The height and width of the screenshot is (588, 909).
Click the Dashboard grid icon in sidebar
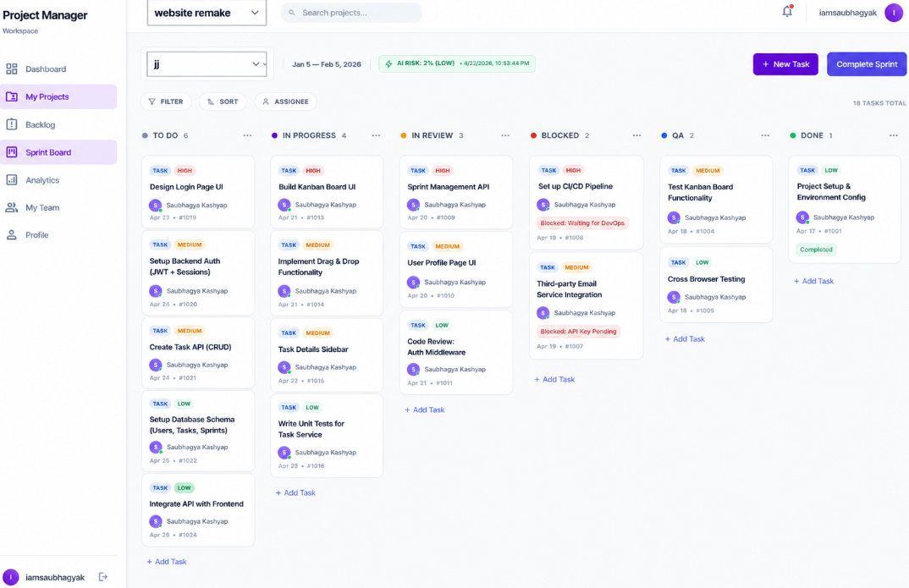coord(12,69)
